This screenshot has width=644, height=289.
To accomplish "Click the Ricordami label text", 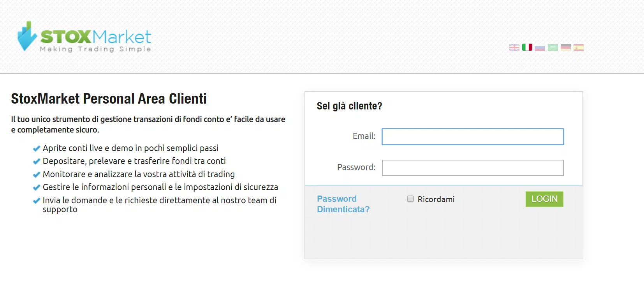I will point(436,199).
